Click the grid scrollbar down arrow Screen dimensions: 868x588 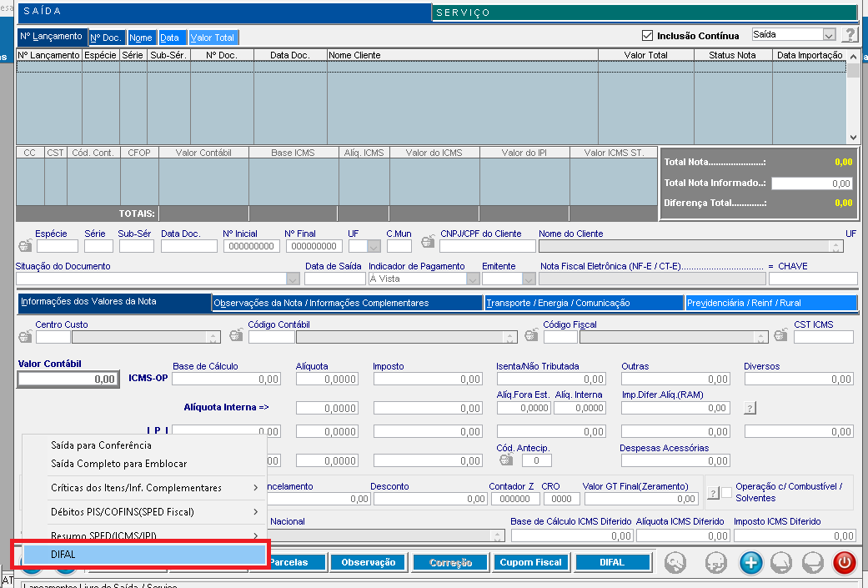tap(853, 138)
